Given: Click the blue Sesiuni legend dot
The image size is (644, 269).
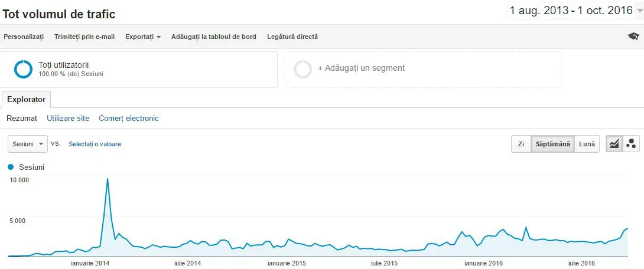Looking at the screenshot, I should pos(11,167).
